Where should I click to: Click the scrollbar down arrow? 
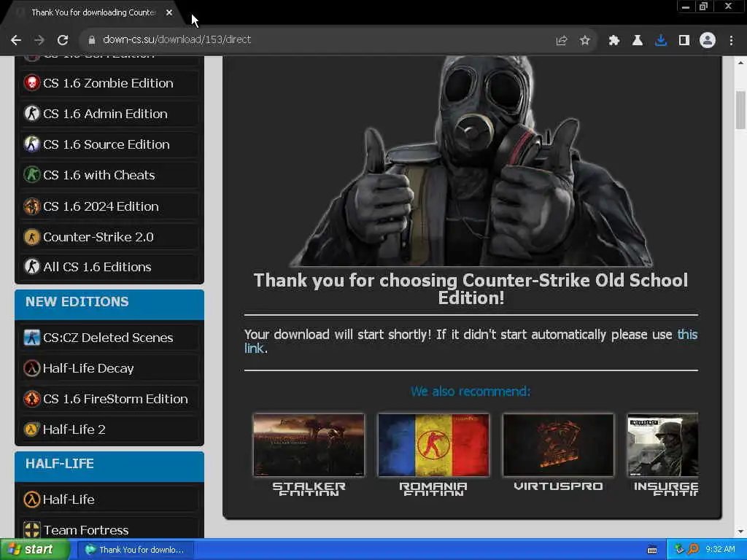click(740, 532)
